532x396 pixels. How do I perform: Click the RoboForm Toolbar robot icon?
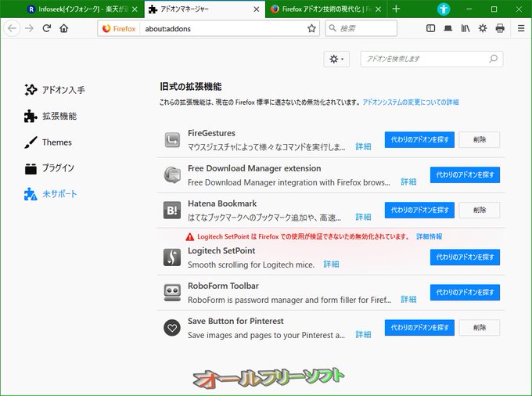[x=172, y=293]
